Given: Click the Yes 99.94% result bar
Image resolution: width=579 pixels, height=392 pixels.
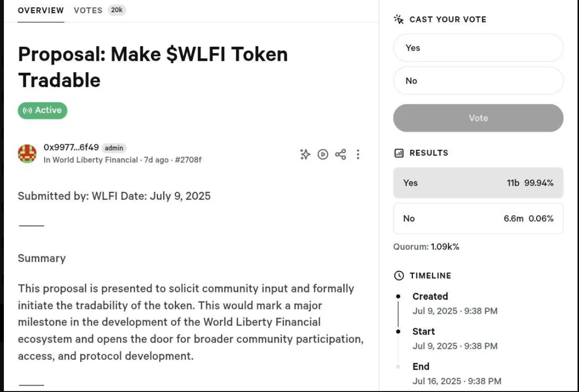Looking at the screenshot, I should point(478,183).
